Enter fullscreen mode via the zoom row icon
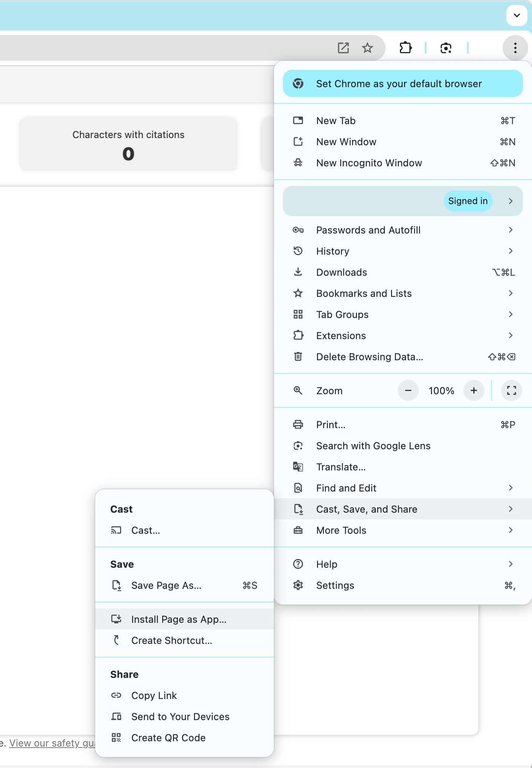The image size is (532, 768). click(511, 390)
